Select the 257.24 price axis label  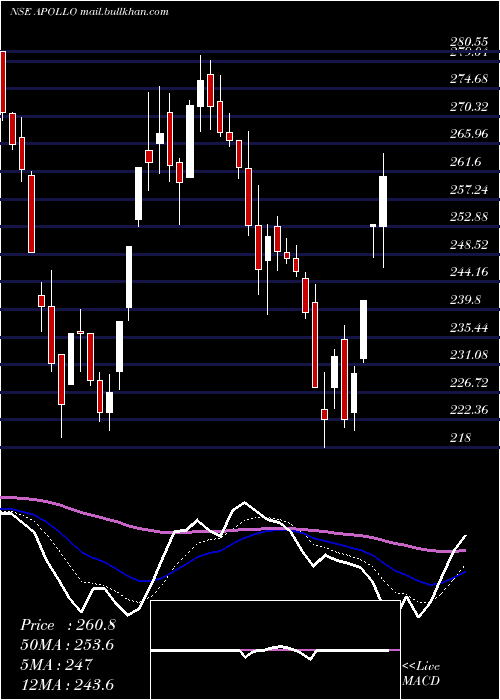[x=469, y=191]
